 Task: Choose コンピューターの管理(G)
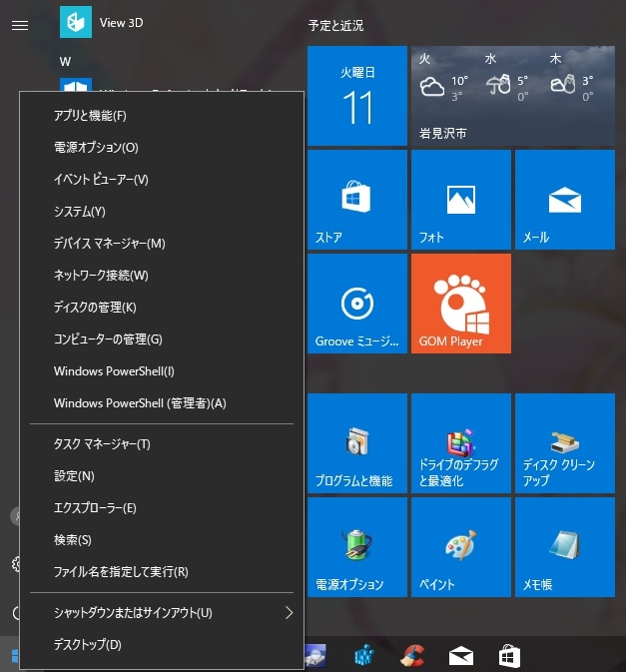click(162, 339)
